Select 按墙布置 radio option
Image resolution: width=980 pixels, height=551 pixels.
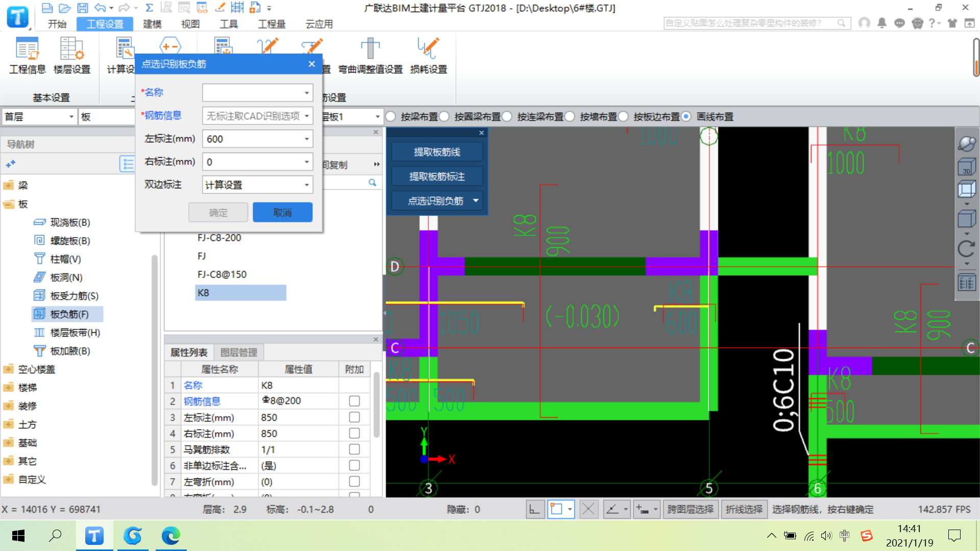(x=570, y=117)
